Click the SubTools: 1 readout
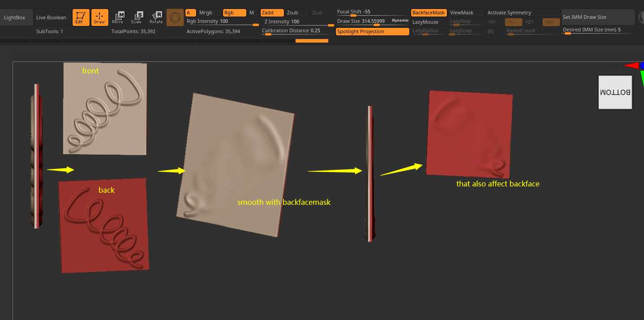644x320 pixels. coord(50,31)
